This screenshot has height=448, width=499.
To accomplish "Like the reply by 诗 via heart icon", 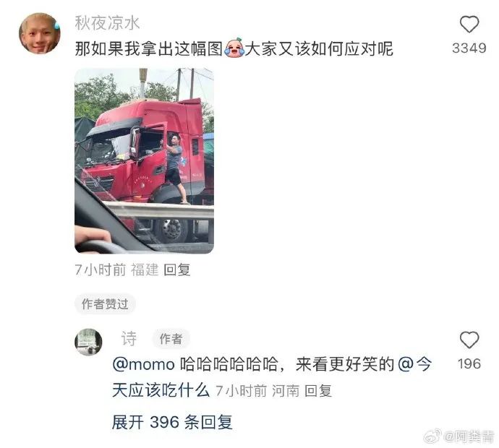I will (x=469, y=340).
